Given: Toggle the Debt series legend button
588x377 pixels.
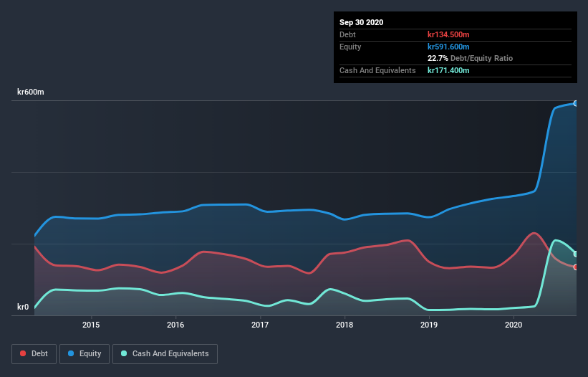Looking at the screenshot, I should 34,354.
